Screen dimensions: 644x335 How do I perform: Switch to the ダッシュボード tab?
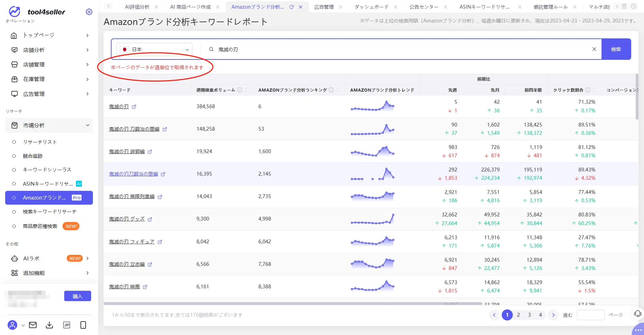[x=372, y=7]
